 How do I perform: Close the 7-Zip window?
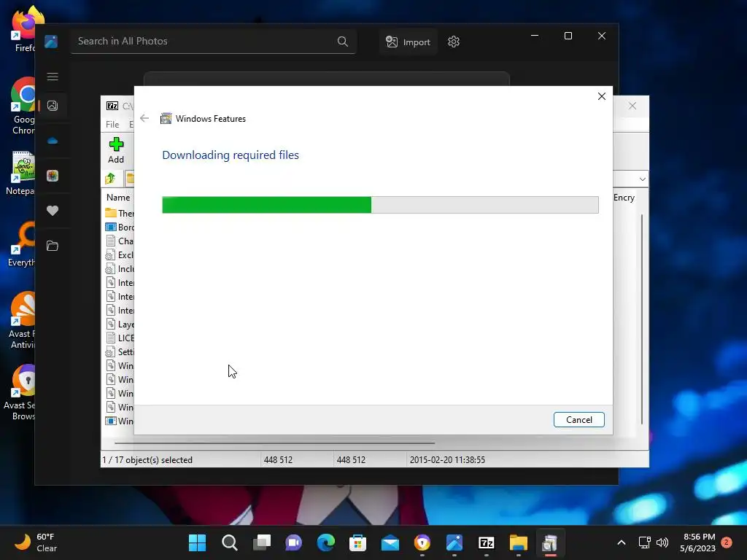point(632,106)
